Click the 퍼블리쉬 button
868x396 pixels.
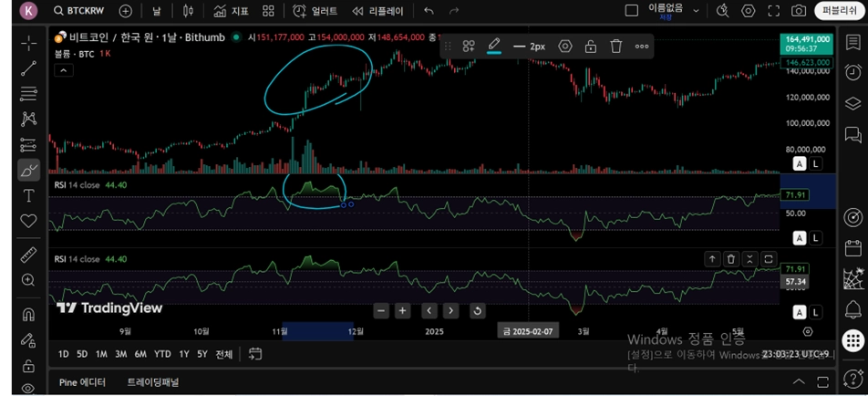tap(839, 11)
